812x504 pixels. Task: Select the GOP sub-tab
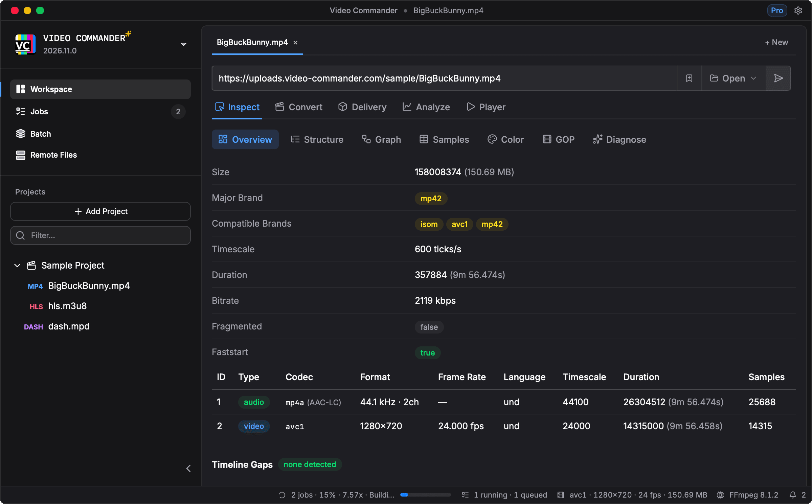point(558,139)
